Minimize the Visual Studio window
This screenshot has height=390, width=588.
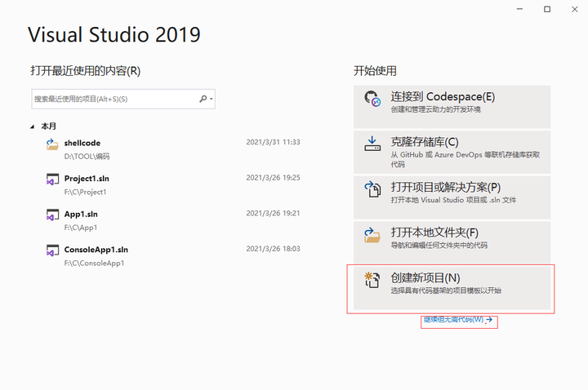click(519, 9)
